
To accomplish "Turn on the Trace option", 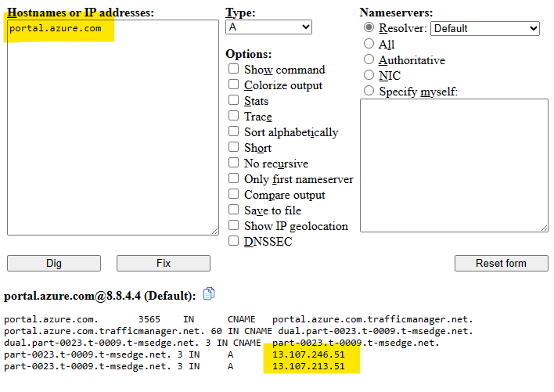I will tap(233, 116).
